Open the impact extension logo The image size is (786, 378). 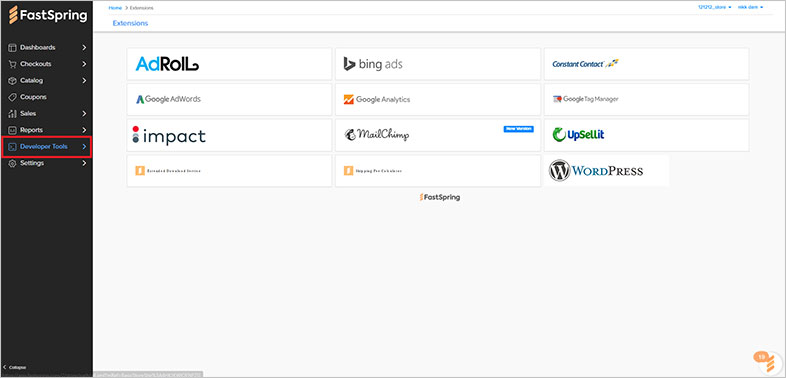[169, 135]
